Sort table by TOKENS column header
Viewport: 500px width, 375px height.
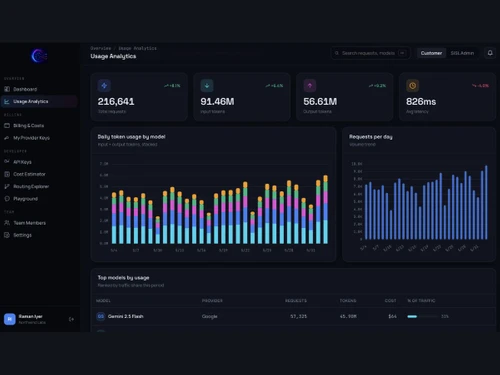(348, 301)
